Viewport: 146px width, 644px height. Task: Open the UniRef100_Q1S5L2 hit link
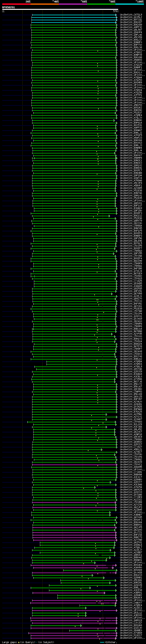click(131, 17)
